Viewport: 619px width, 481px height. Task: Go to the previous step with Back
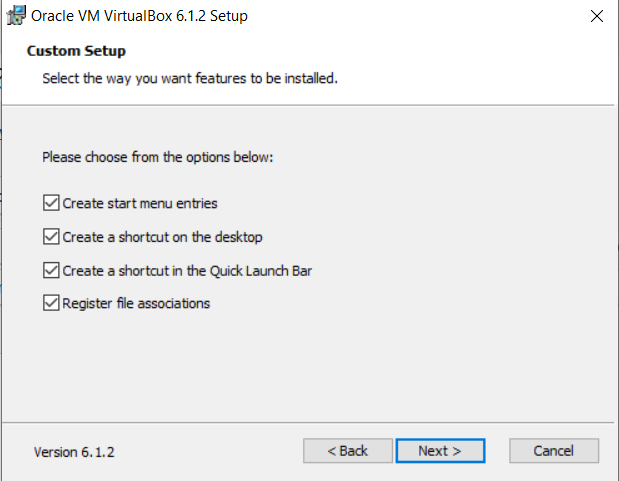click(348, 451)
